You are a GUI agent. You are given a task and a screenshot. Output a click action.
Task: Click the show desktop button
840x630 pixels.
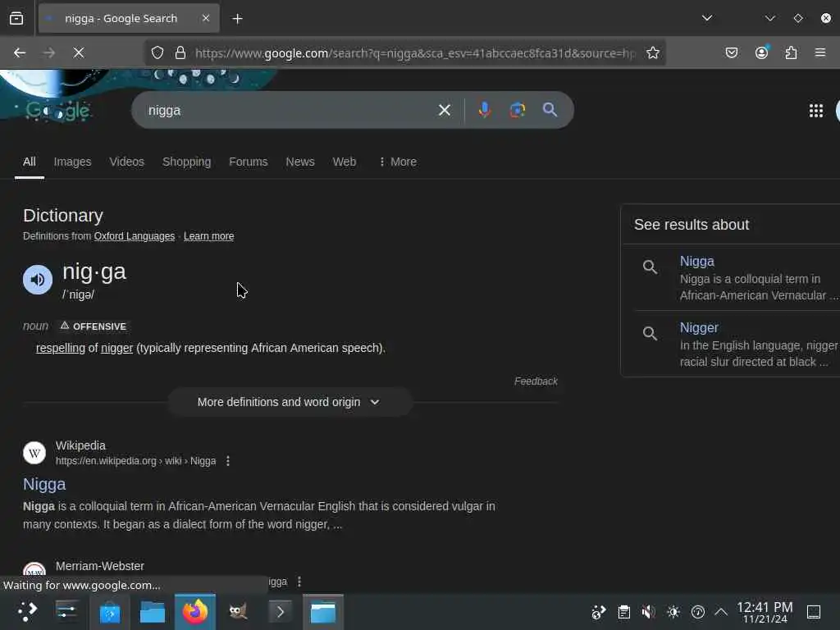coord(814,612)
